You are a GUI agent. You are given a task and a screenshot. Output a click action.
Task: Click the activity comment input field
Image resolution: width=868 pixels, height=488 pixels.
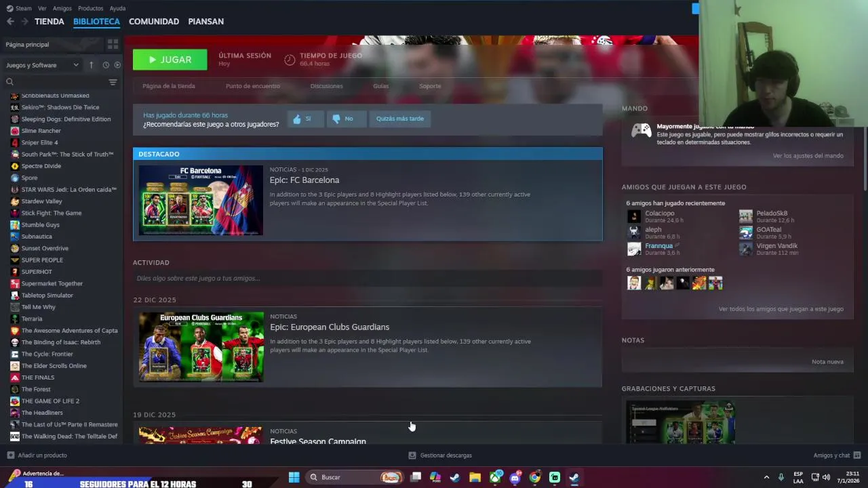[x=368, y=279]
